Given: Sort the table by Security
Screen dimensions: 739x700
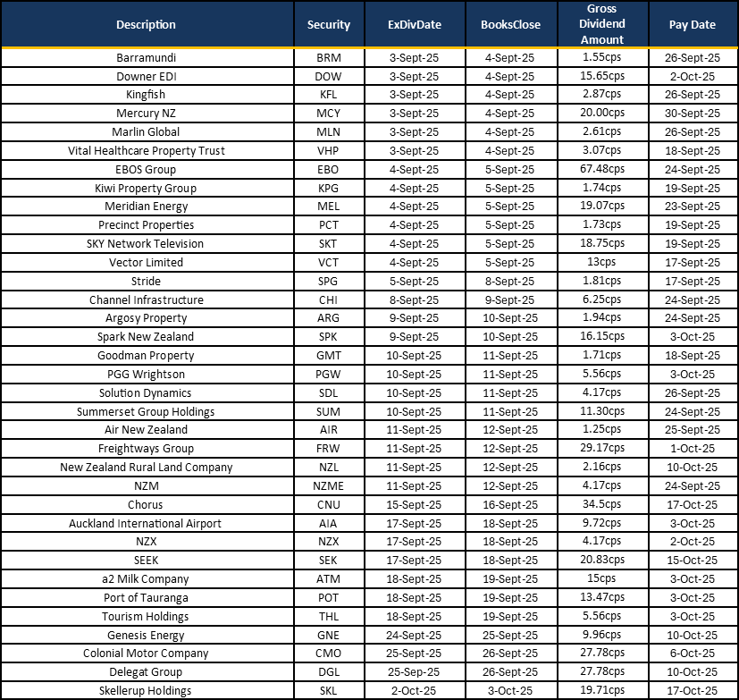Looking at the screenshot, I should 329,24.
